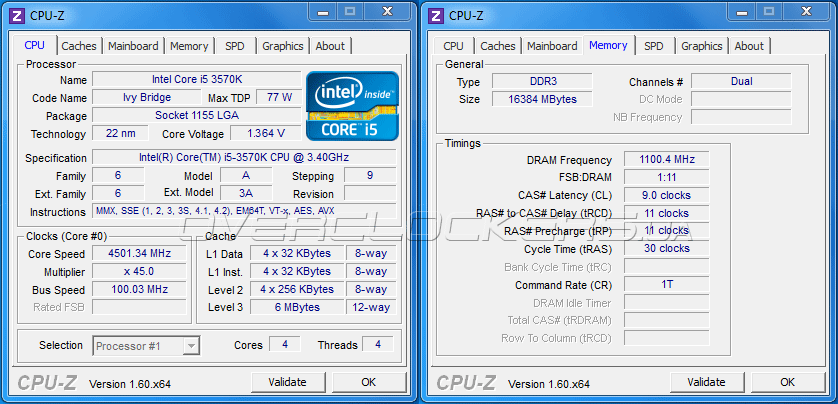Viewport: 838px width, 404px height.
Task: Click the Ext. Model value 3A
Action: [246, 193]
